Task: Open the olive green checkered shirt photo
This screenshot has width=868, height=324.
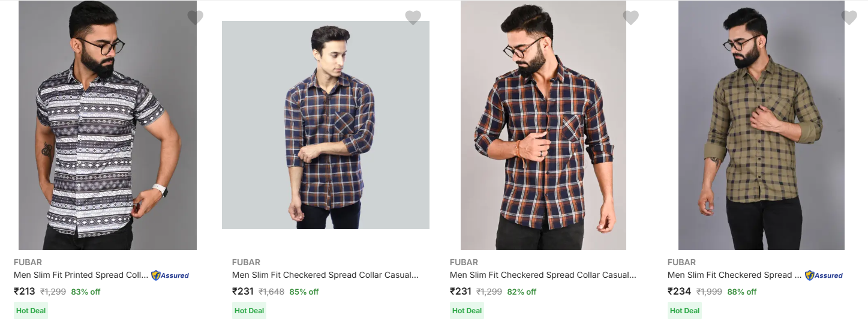Action: [x=761, y=126]
